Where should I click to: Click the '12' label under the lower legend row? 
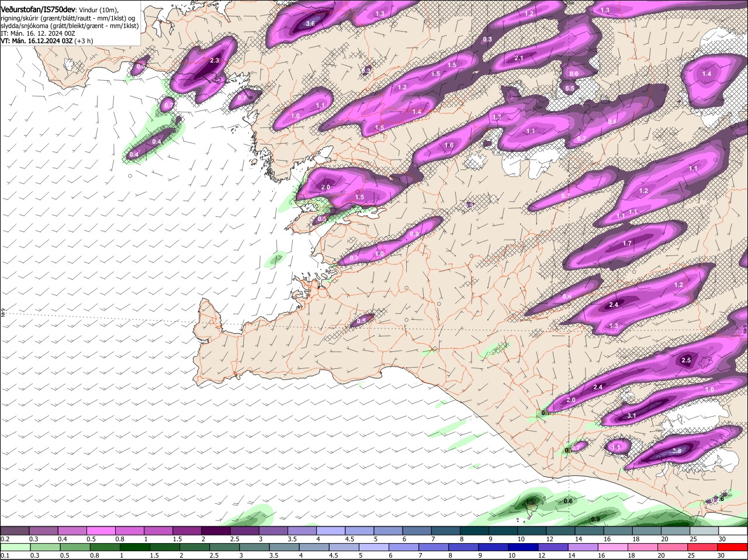542,555
